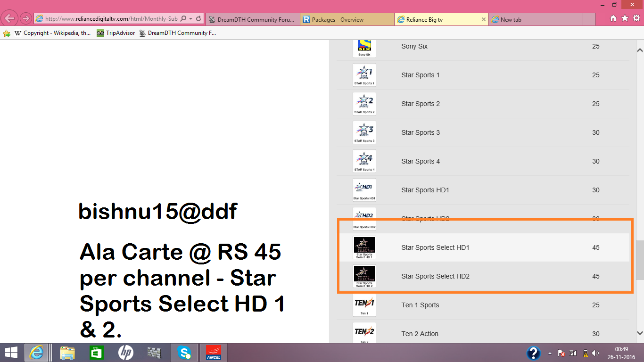Click the blue Help question mark icon
The image size is (644, 362).
(x=533, y=353)
